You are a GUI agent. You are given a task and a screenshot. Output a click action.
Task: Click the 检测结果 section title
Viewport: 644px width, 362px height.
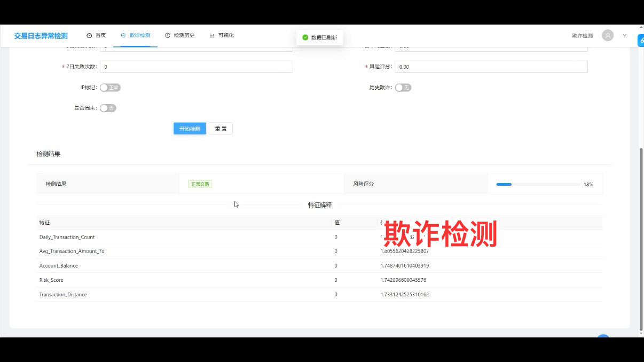(48, 154)
